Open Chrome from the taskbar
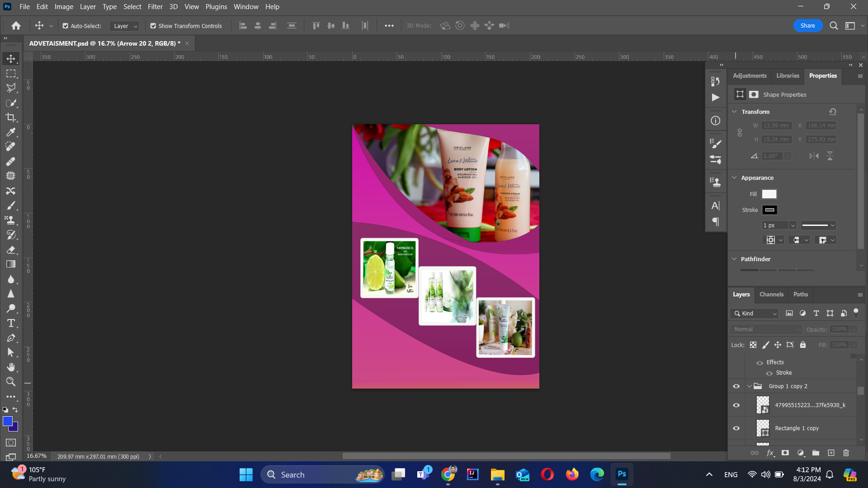 [448, 474]
